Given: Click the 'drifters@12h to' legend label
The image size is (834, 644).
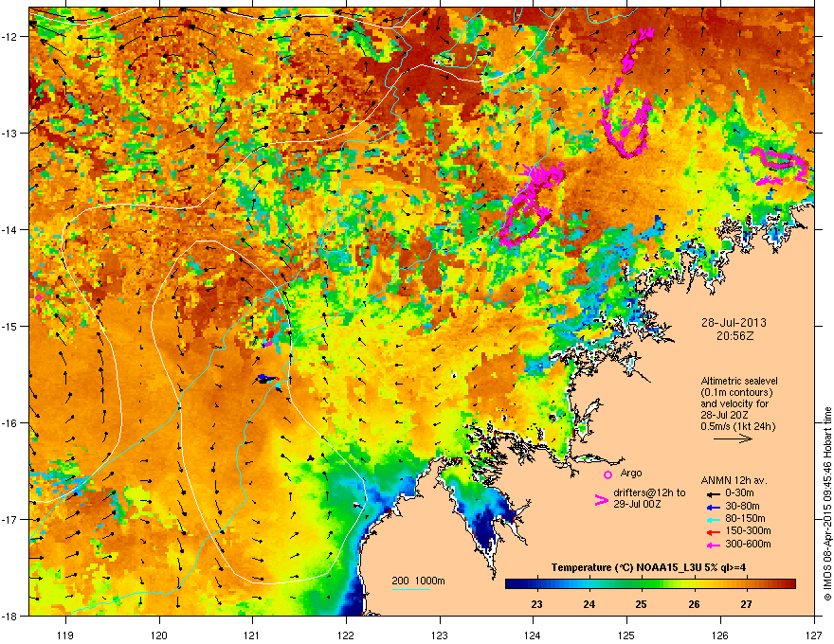Looking at the screenshot, I should pyautogui.click(x=649, y=493).
